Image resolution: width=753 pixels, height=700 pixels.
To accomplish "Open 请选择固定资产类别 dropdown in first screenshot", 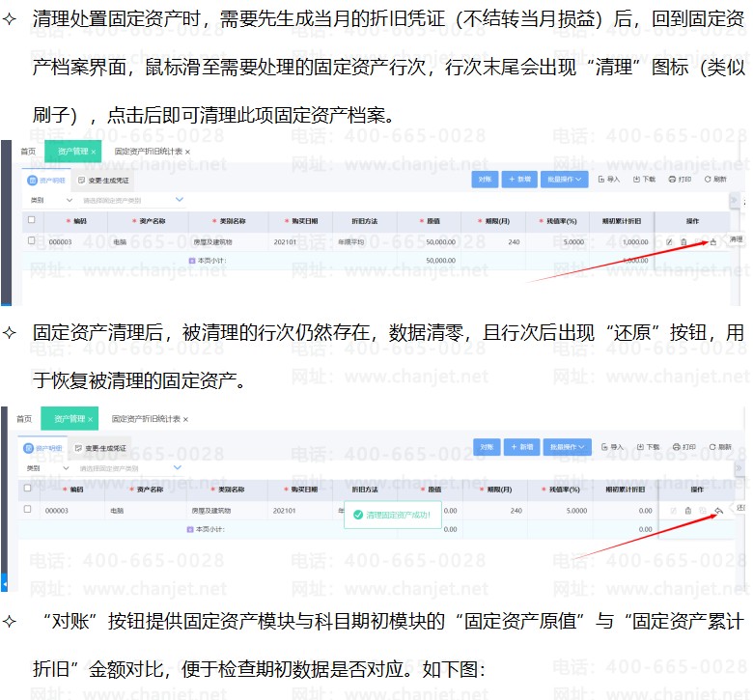I will 131,200.
